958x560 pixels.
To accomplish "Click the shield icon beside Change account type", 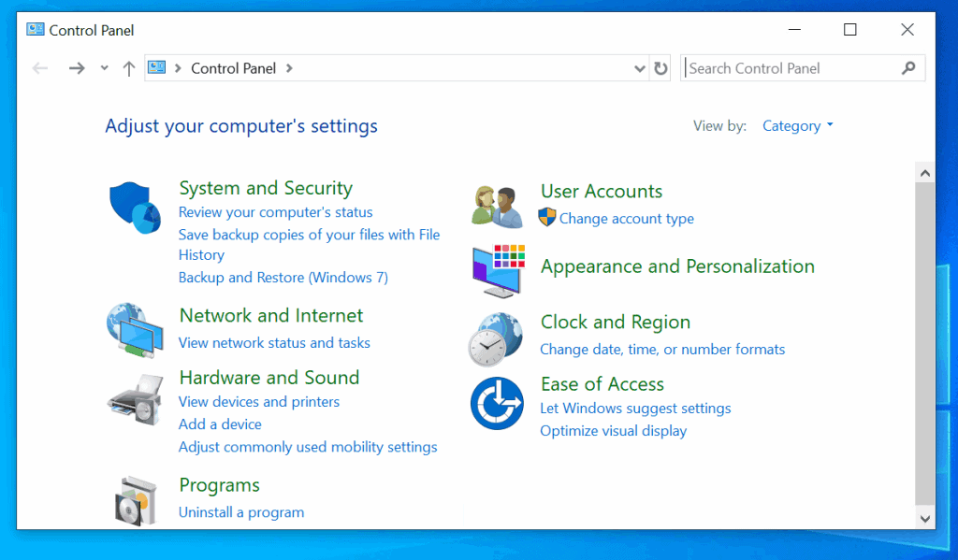I will pos(546,218).
